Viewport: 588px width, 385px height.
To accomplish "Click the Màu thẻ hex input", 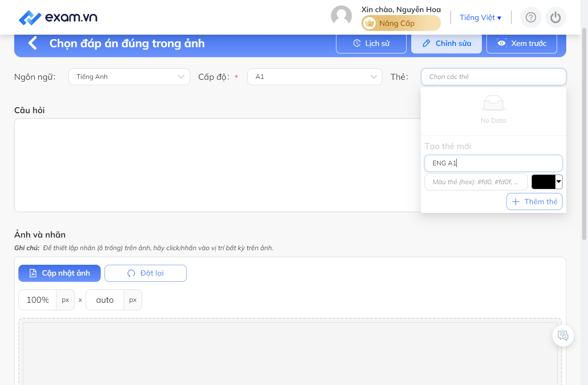I will tap(476, 182).
